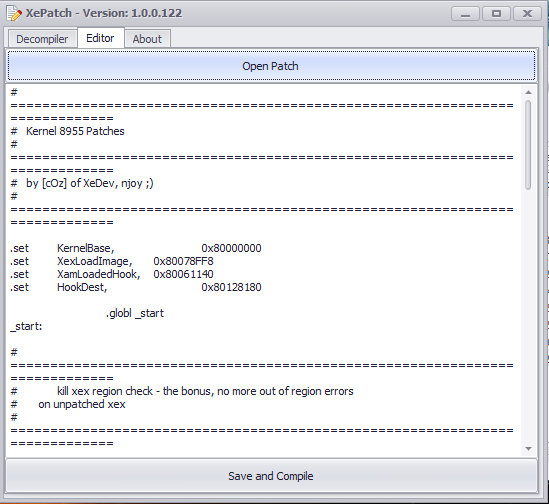Image resolution: width=549 pixels, height=504 pixels.
Task: Click the Save and Compile button
Action: point(271,476)
